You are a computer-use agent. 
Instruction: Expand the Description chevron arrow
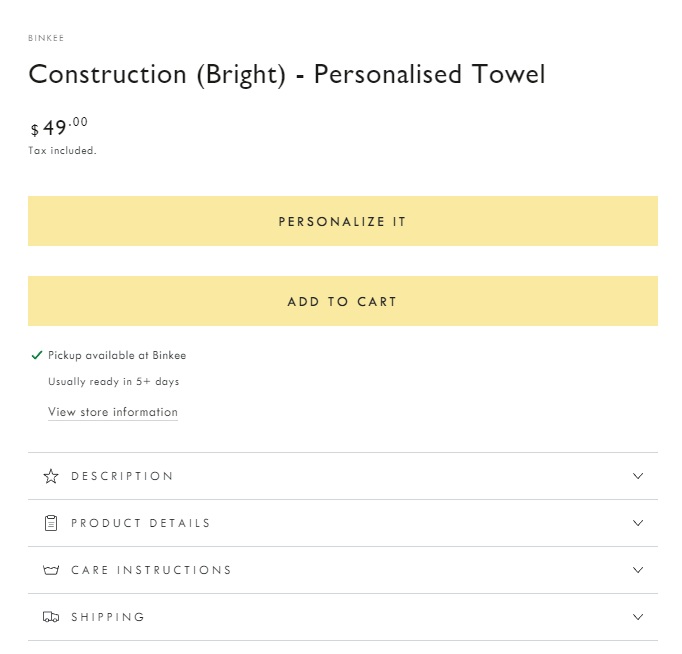pyautogui.click(x=638, y=476)
